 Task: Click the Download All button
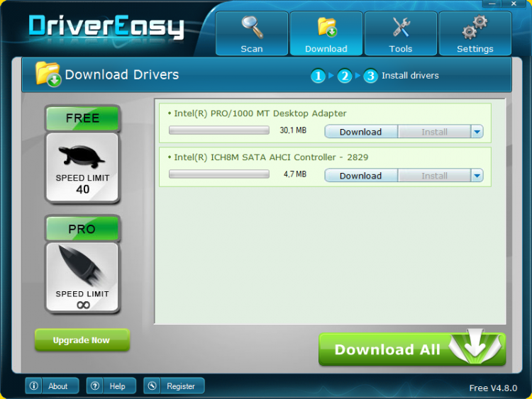pyautogui.click(x=412, y=349)
